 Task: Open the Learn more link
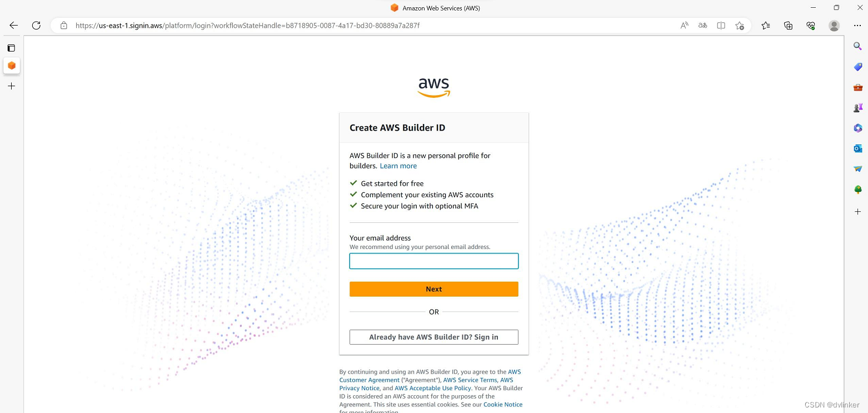[x=398, y=166]
